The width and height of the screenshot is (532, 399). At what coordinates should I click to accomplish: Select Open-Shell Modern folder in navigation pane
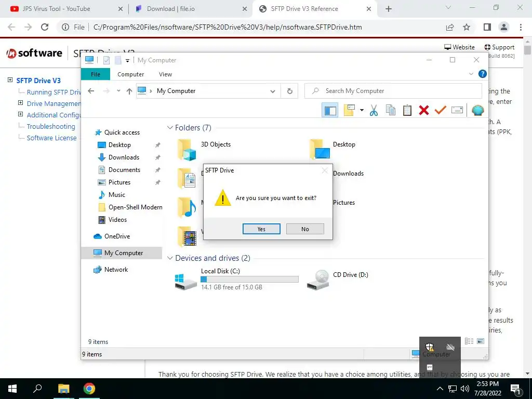130,207
